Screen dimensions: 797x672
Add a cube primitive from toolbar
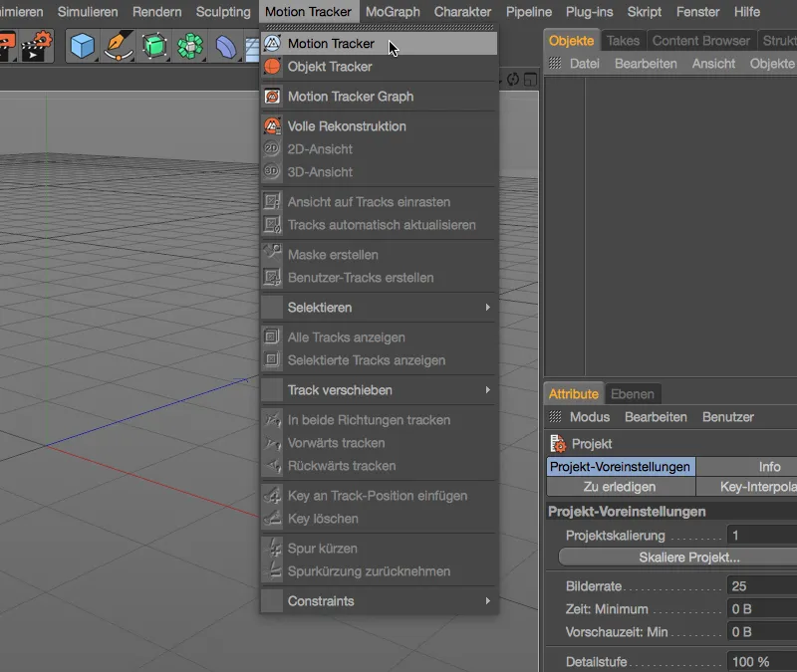[82, 46]
